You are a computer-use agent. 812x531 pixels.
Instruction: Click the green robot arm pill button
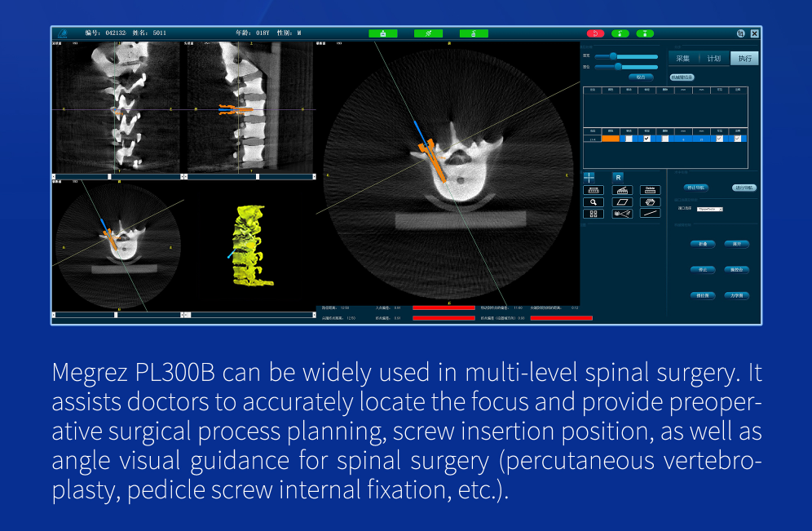(620, 33)
